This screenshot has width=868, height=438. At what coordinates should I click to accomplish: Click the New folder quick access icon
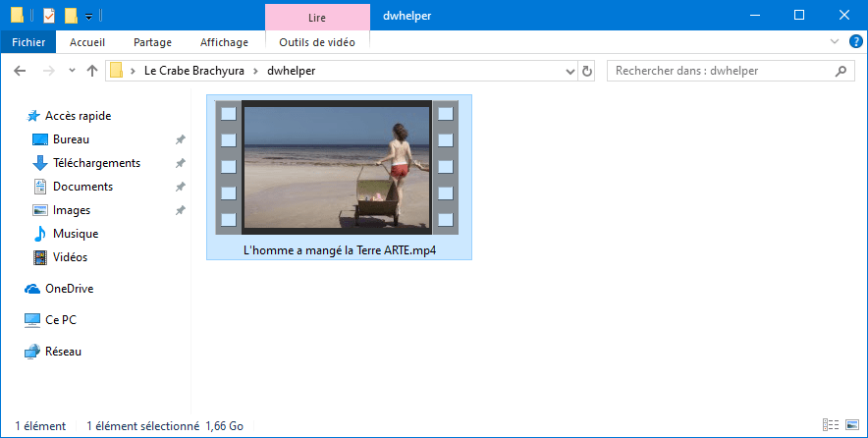pos(71,16)
